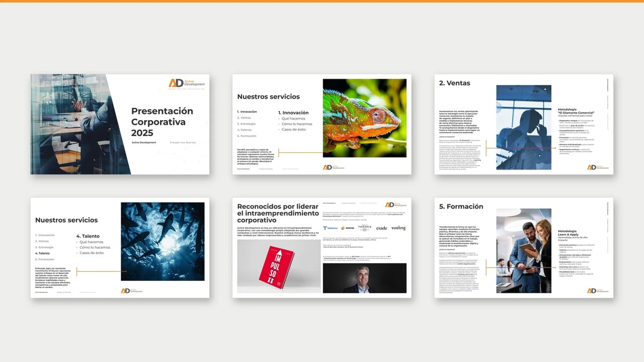
Task: Click '5. Formación' in the shark slide list
Action: [45, 259]
